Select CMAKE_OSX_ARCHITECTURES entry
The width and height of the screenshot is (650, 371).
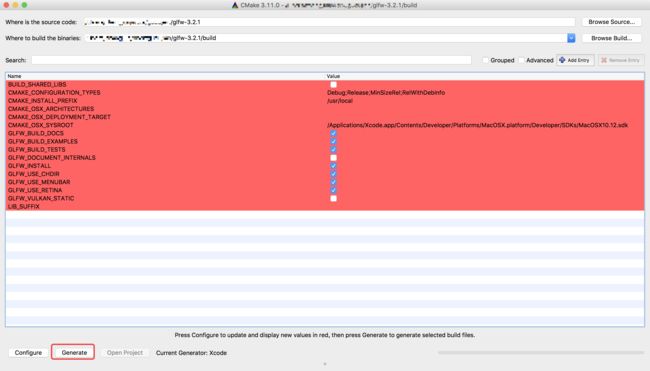click(51, 109)
